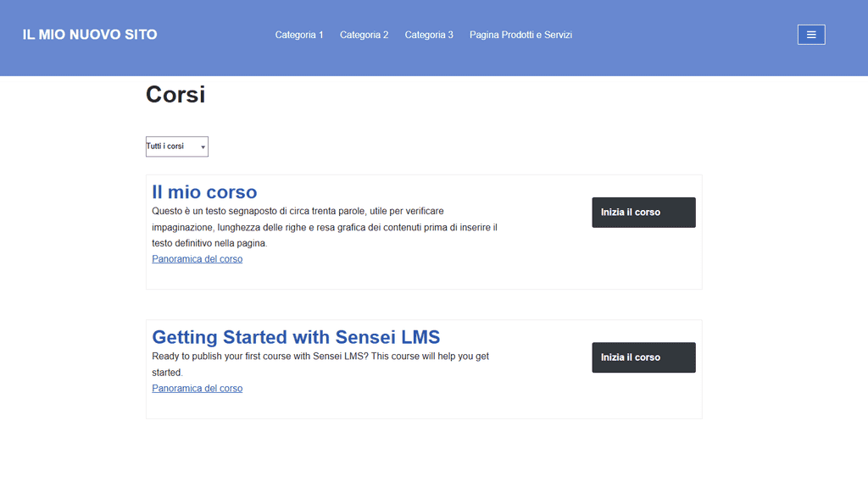Viewport: 868px width, 487px height.
Task: Go to IL MIO NUOVO SITO home
Action: click(x=90, y=35)
